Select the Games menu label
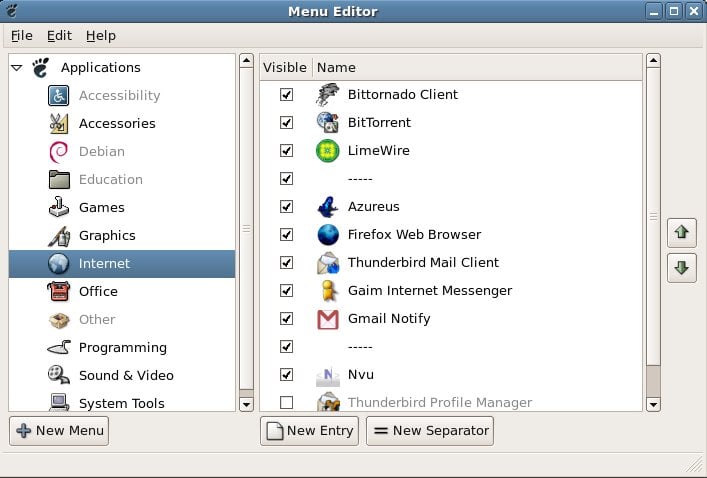This screenshot has width=707, height=478. 101,207
